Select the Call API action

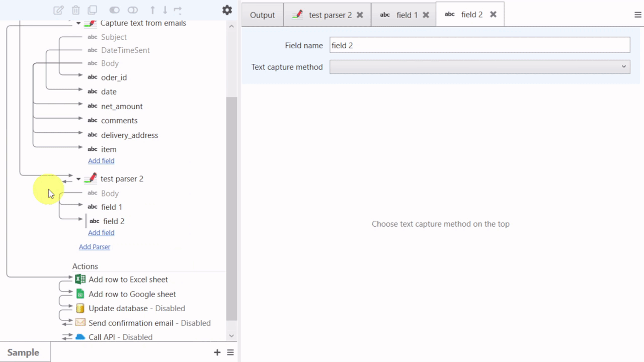(120, 337)
